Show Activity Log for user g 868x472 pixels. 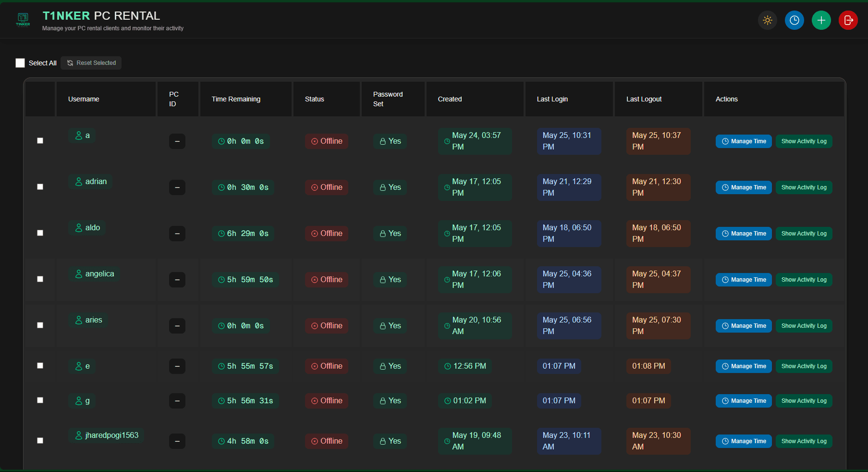(804, 401)
